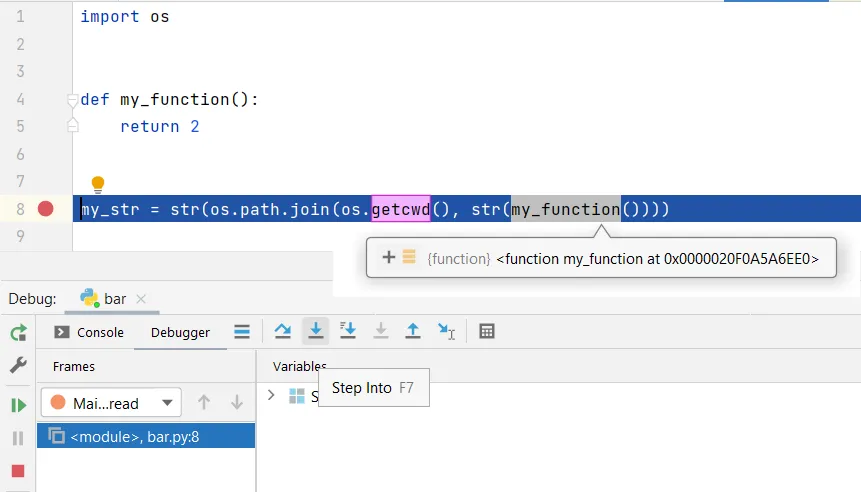Select the next frame down arrow

[x=237, y=402]
